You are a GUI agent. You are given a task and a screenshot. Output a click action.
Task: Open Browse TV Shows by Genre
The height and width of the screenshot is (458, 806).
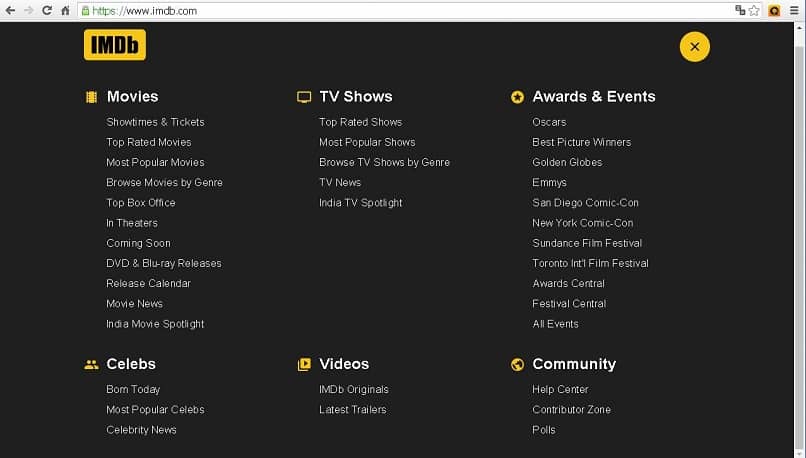click(384, 162)
